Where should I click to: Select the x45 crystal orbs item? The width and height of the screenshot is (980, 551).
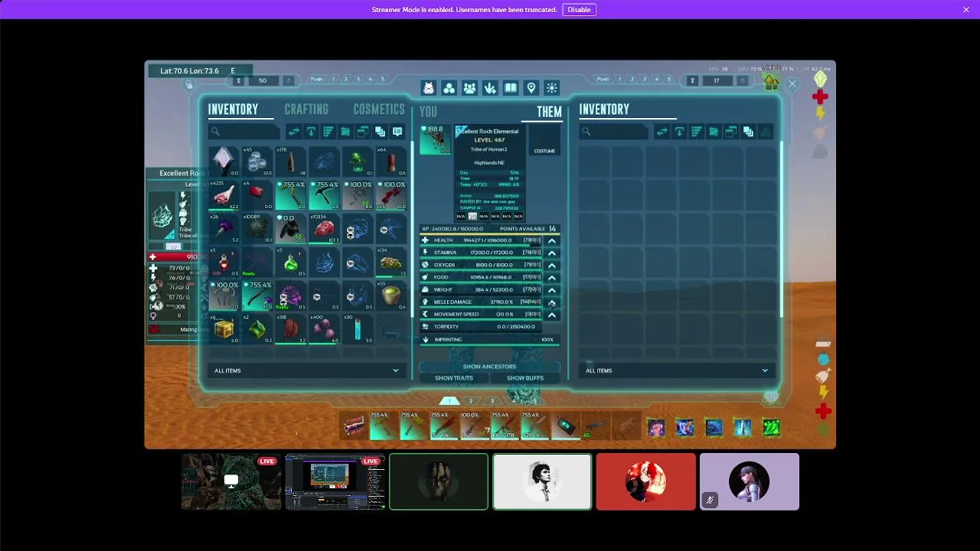point(258,161)
